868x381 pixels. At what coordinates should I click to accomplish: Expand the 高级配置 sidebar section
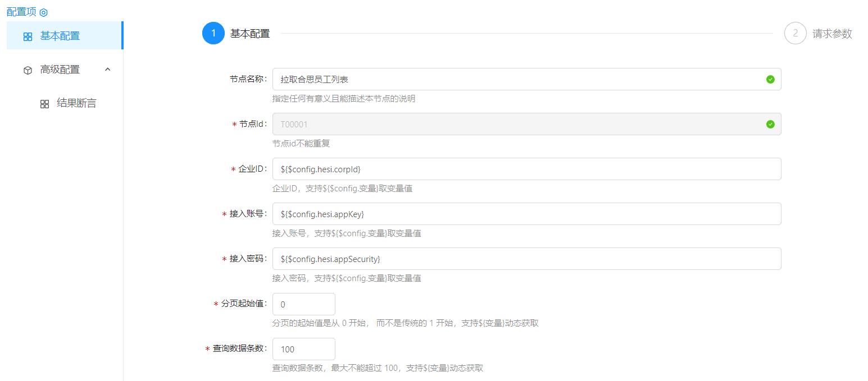(x=60, y=70)
